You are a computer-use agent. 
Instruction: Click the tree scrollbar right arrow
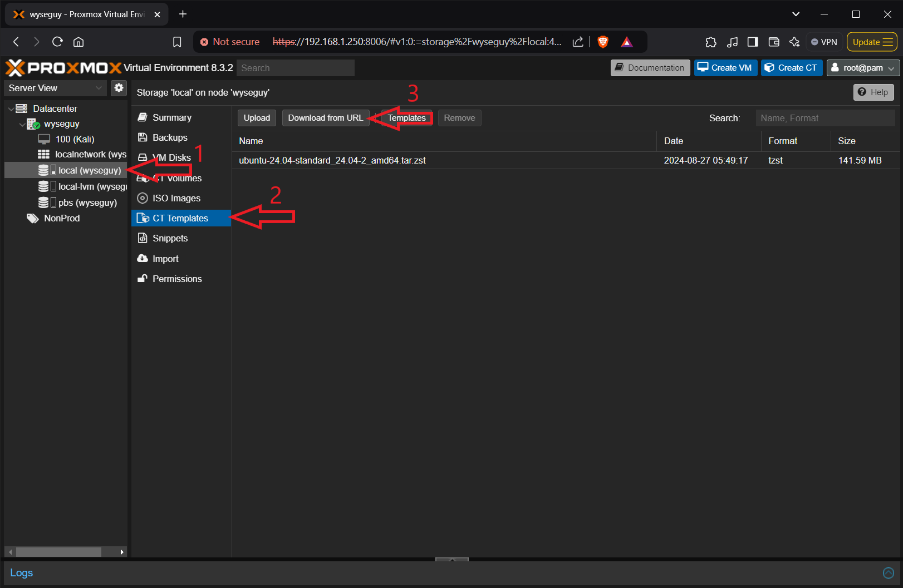coord(122,552)
